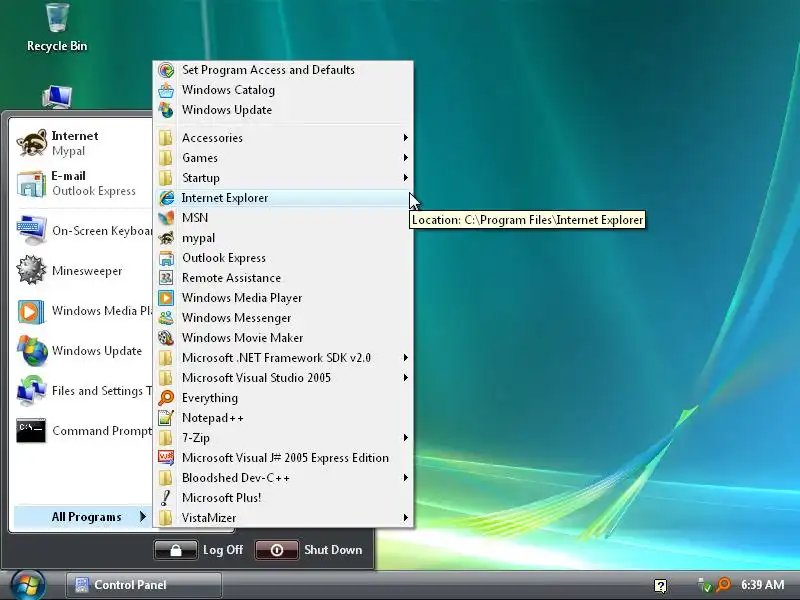
Task: Select Startup folder entry
Action: pos(283,178)
